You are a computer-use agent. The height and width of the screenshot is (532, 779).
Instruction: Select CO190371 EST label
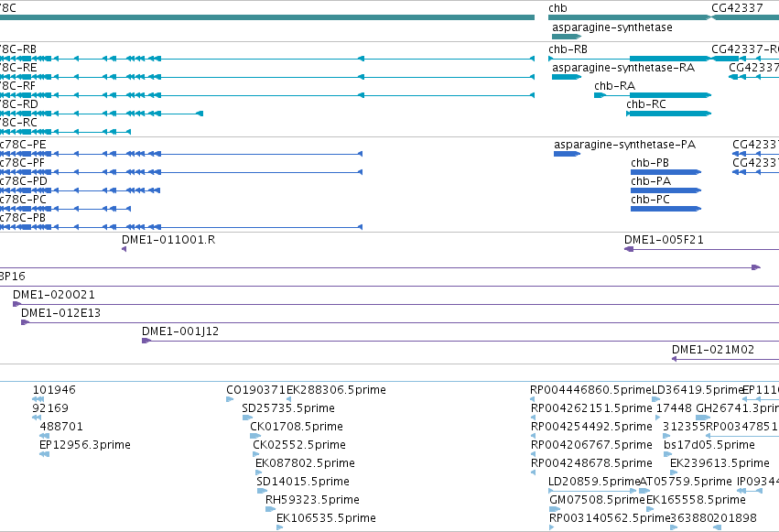click(x=256, y=390)
